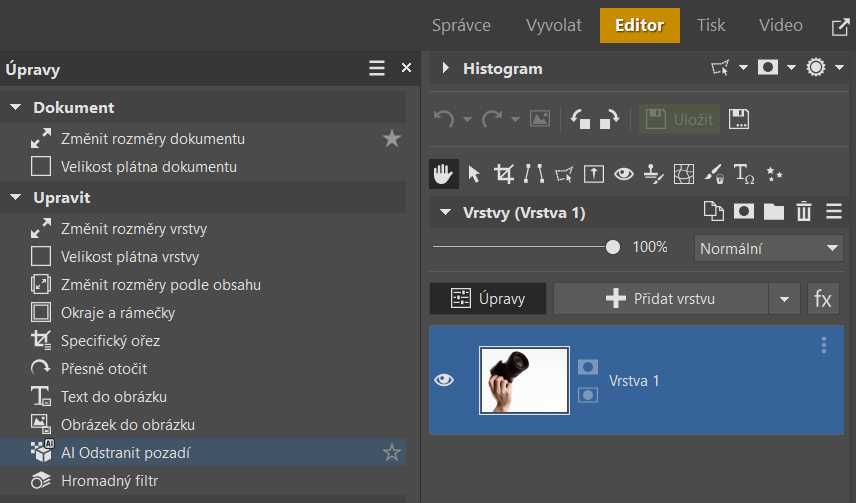Select the pointer move tool

coord(474,174)
